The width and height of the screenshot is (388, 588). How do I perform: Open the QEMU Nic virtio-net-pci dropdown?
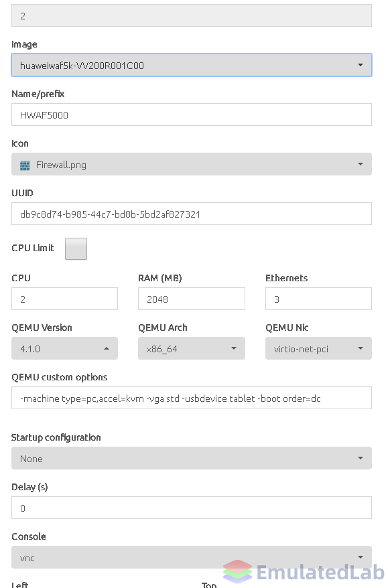click(x=318, y=348)
